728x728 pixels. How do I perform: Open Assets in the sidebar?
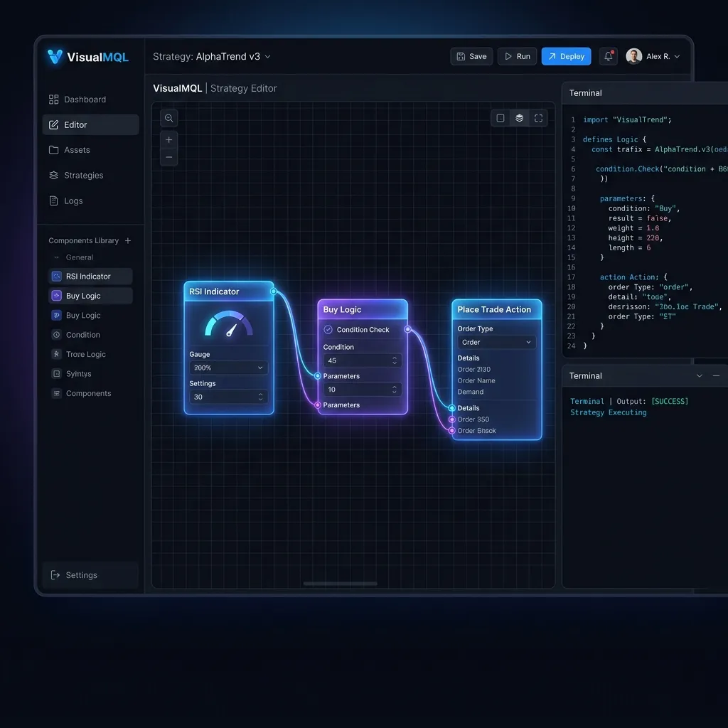click(90, 150)
